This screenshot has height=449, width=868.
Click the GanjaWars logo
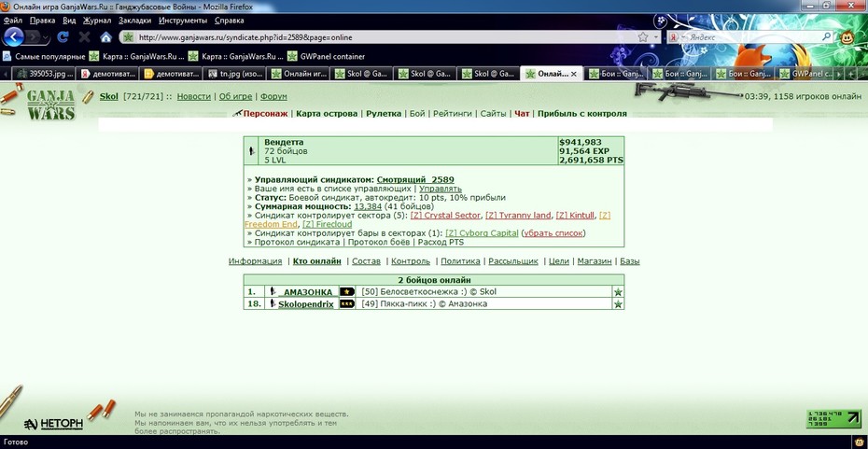pyautogui.click(x=50, y=105)
